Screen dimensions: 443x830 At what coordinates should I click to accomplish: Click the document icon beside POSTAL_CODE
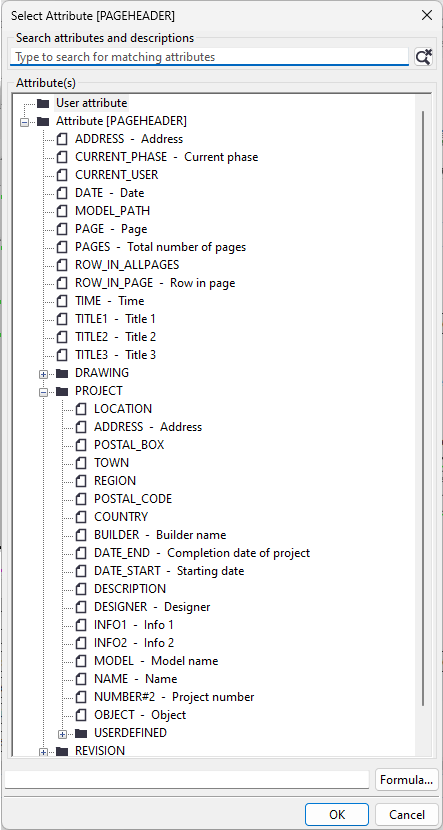coord(81,499)
